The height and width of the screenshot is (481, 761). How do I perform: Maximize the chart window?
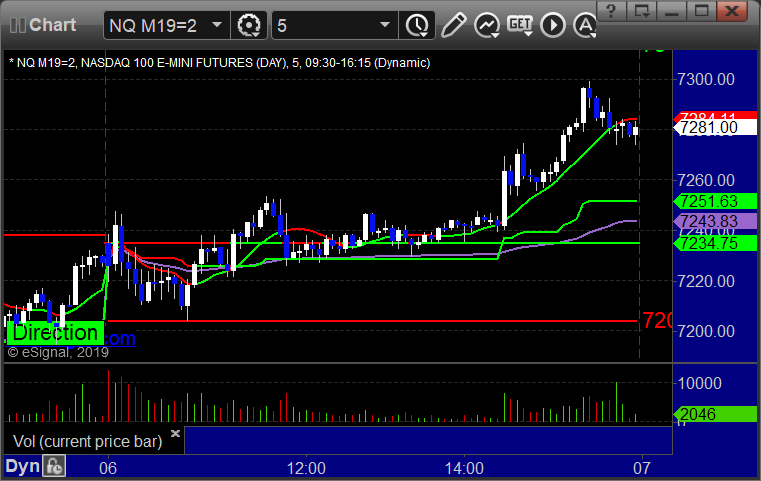tap(701, 10)
